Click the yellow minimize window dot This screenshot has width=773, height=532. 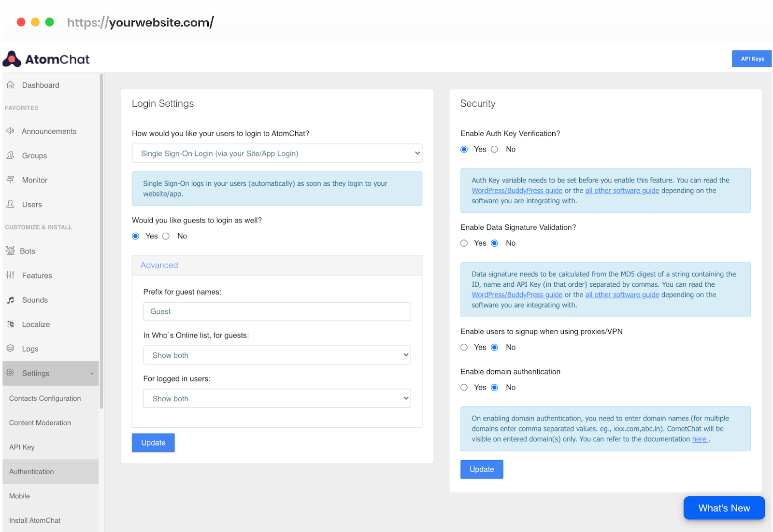tap(35, 22)
